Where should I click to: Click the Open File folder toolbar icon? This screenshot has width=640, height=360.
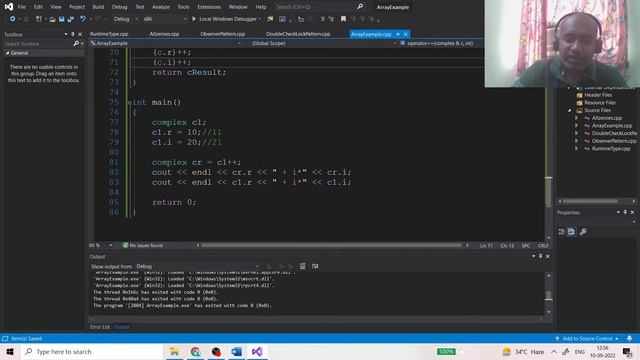52,19
